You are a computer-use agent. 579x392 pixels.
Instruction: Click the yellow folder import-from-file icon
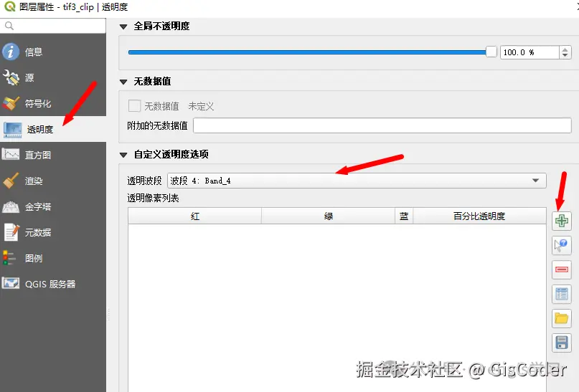point(562,318)
